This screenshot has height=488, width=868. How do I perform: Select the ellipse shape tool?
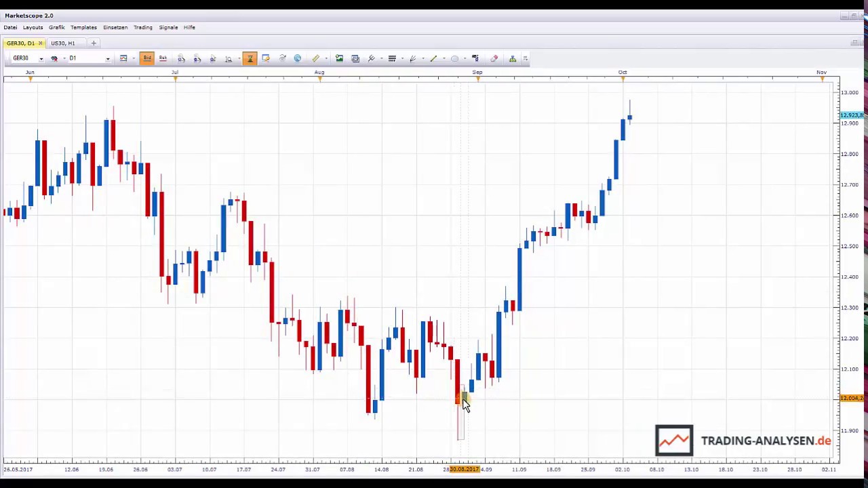454,58
